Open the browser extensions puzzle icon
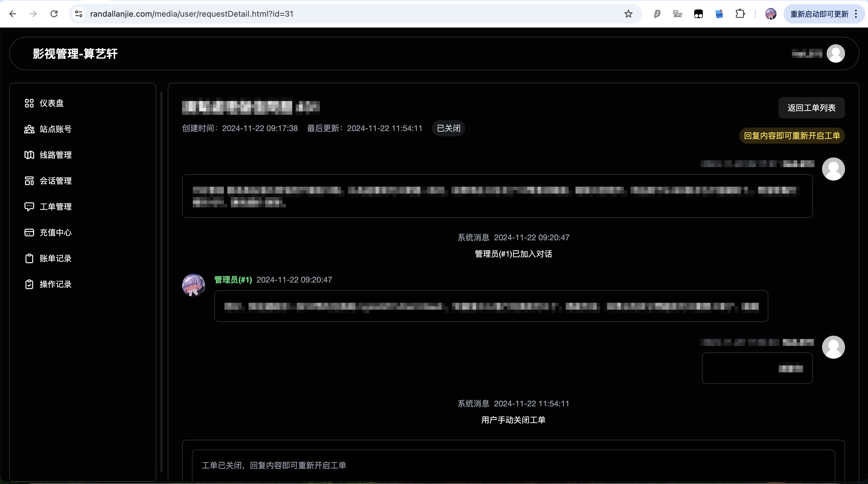 coord(740,14)
